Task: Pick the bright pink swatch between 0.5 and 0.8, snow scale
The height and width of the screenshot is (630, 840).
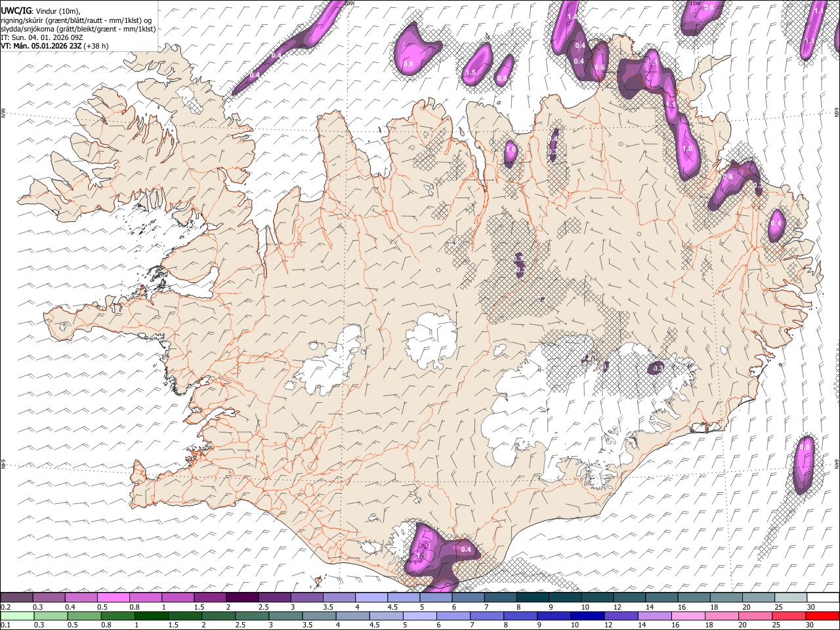Action: pos(113,598)
